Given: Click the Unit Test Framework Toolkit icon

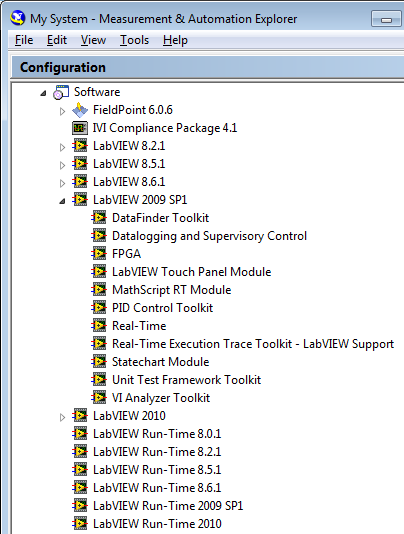Looking at the screenshot, I should 99,380.
